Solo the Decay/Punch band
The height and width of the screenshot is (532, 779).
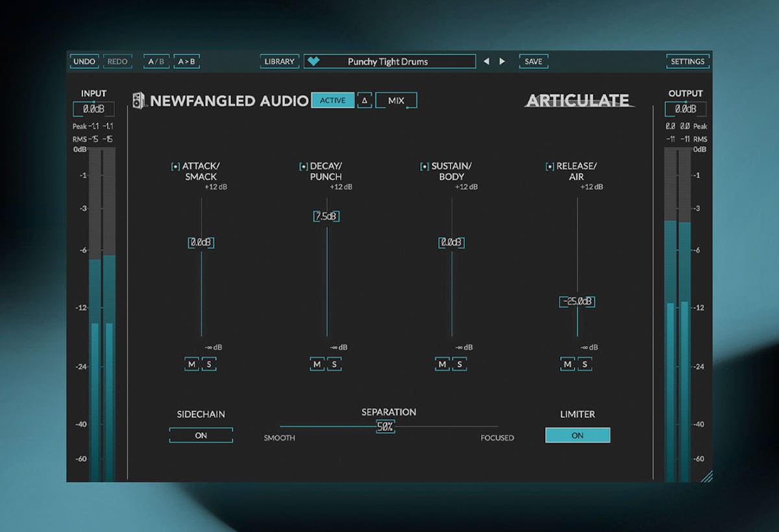coord(334,364)
